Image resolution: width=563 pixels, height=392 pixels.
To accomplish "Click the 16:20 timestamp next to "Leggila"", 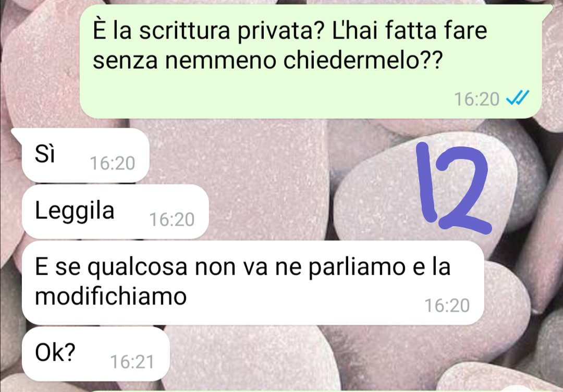I will coord(172,219).
